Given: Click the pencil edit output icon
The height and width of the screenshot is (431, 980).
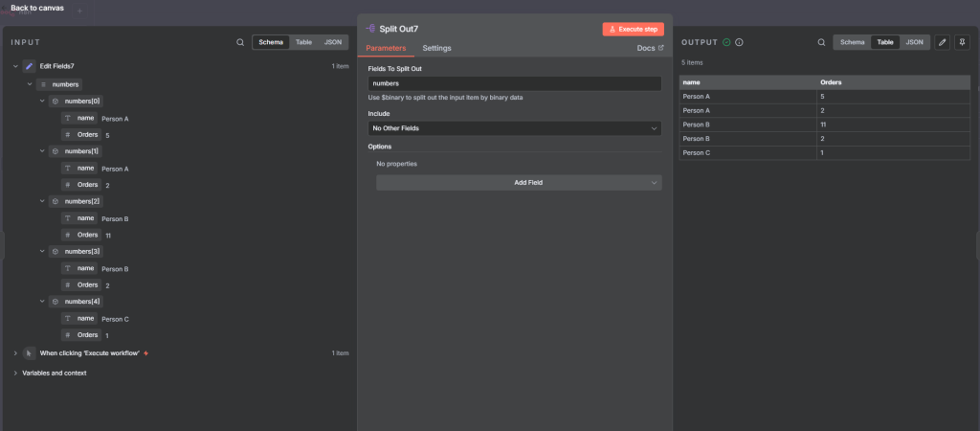Looking at the screenshot, I should click(x=942, y=42).
